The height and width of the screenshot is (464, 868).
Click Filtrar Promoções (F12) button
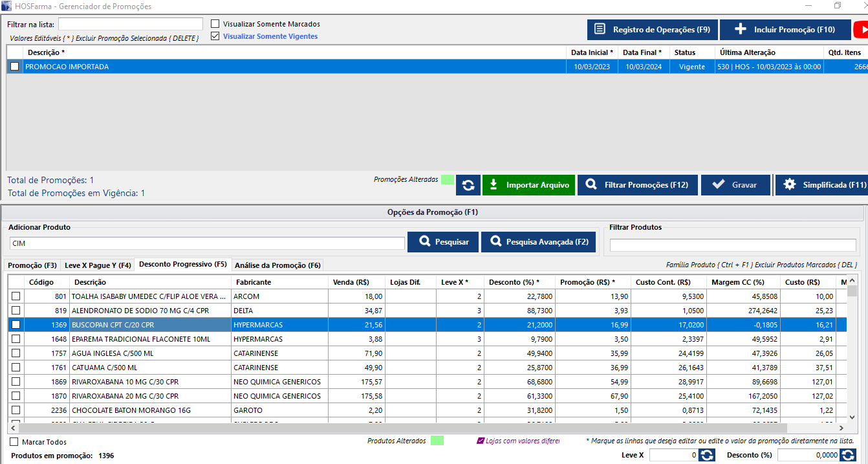point(637,185)
